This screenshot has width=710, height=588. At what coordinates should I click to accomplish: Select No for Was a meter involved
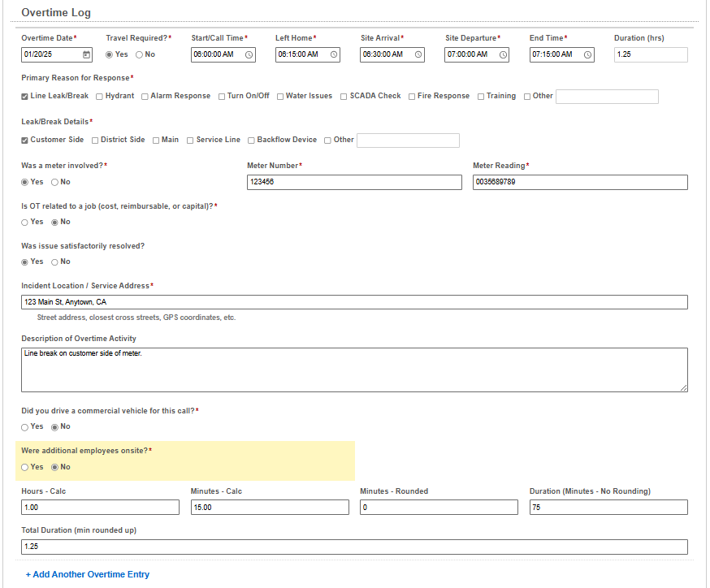point(54,183)
